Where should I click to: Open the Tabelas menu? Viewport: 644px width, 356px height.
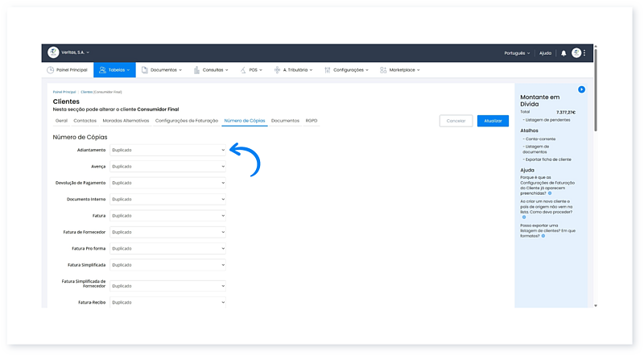(x=114, y=70)
